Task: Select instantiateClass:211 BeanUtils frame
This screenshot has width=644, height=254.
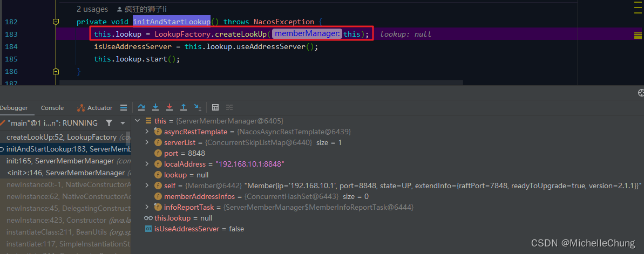Action: pos(65,232)
